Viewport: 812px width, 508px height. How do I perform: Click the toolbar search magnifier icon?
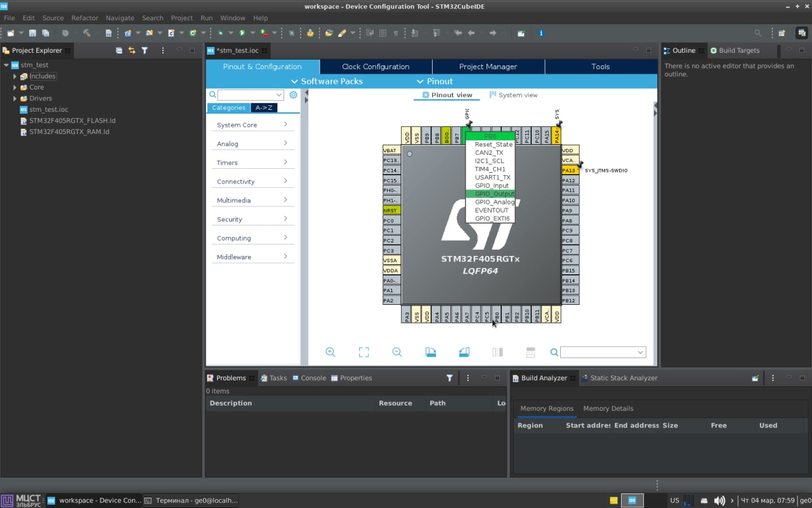click(x=757, y=33)
